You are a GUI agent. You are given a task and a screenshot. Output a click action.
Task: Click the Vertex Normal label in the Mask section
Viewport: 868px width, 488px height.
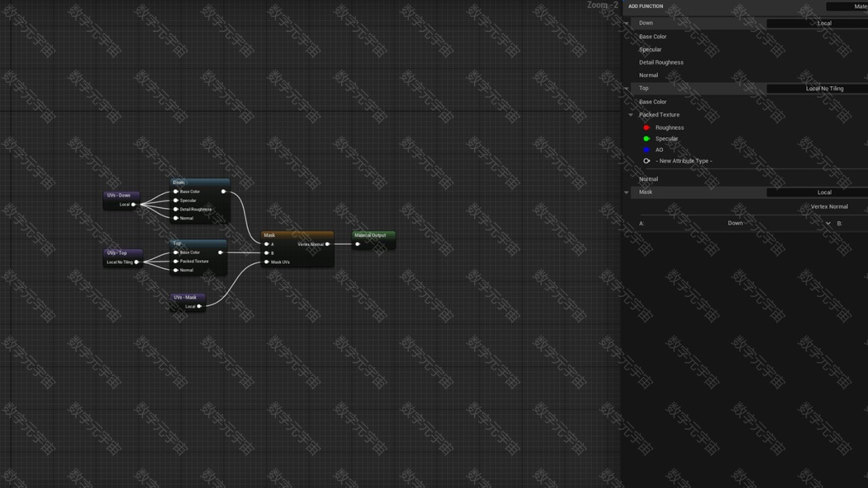(x=829, y=207)
